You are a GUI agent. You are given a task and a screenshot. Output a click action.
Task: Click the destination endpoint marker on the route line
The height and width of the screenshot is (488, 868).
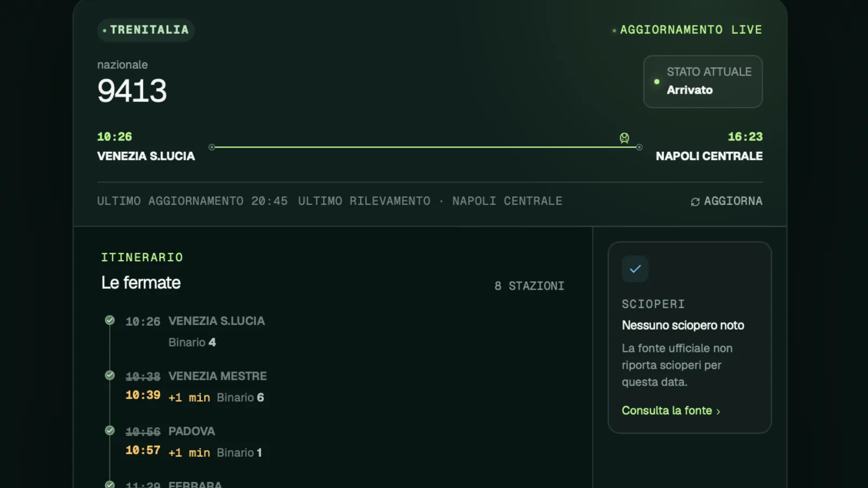639,147
